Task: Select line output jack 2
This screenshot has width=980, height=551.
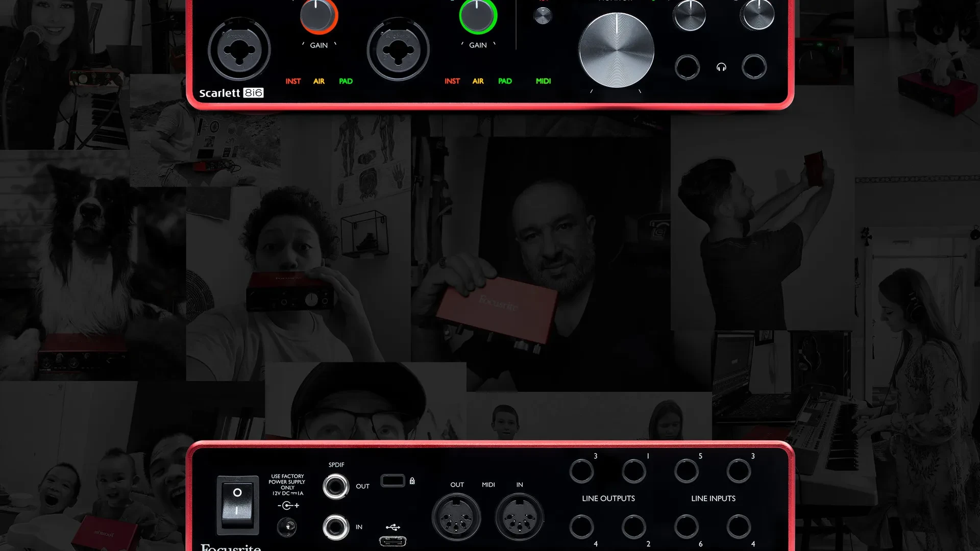Action: pos(634,527)
